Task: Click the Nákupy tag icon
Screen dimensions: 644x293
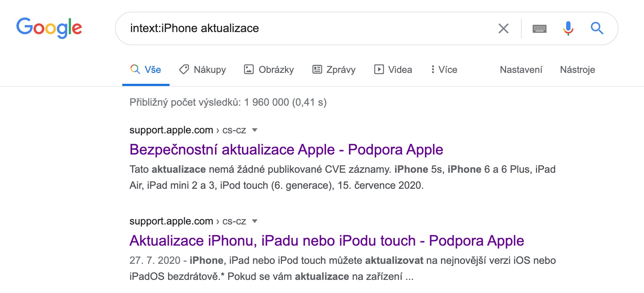Action: 184,69
